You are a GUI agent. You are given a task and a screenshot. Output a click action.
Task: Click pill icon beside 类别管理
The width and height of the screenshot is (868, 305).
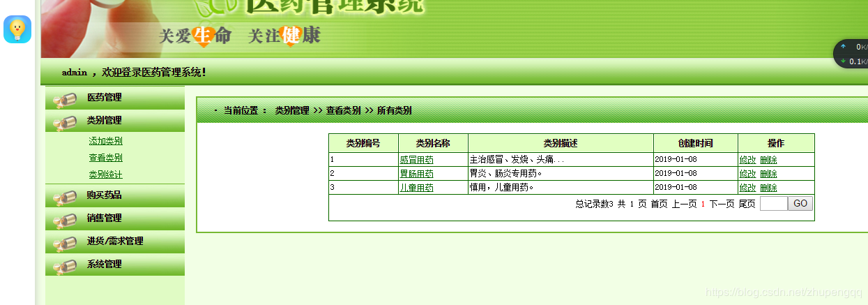(x=64, y=124)
